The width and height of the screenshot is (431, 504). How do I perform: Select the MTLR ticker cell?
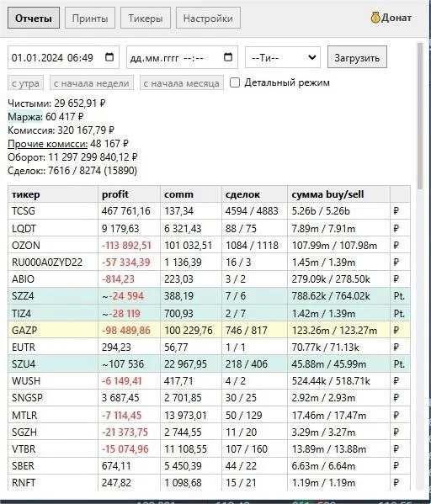click(53, 415)
